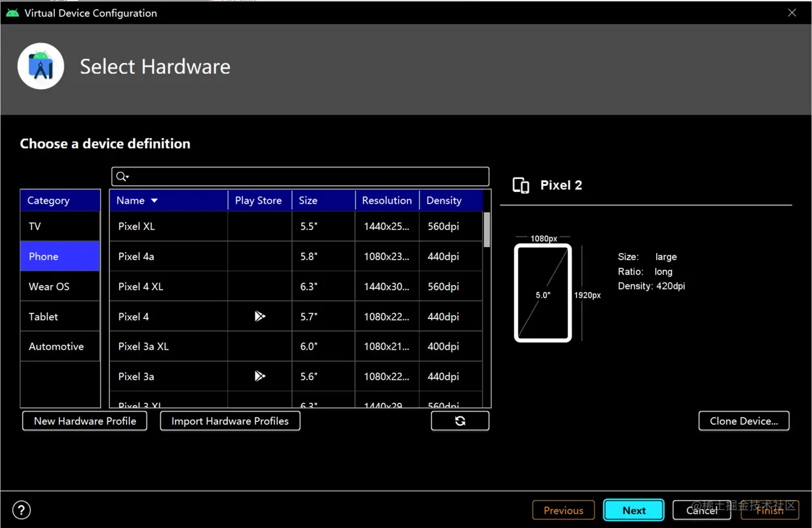The image size is (812, 528).
Task: Click New Hardware Profile button
Action: (x=84, y=421)
